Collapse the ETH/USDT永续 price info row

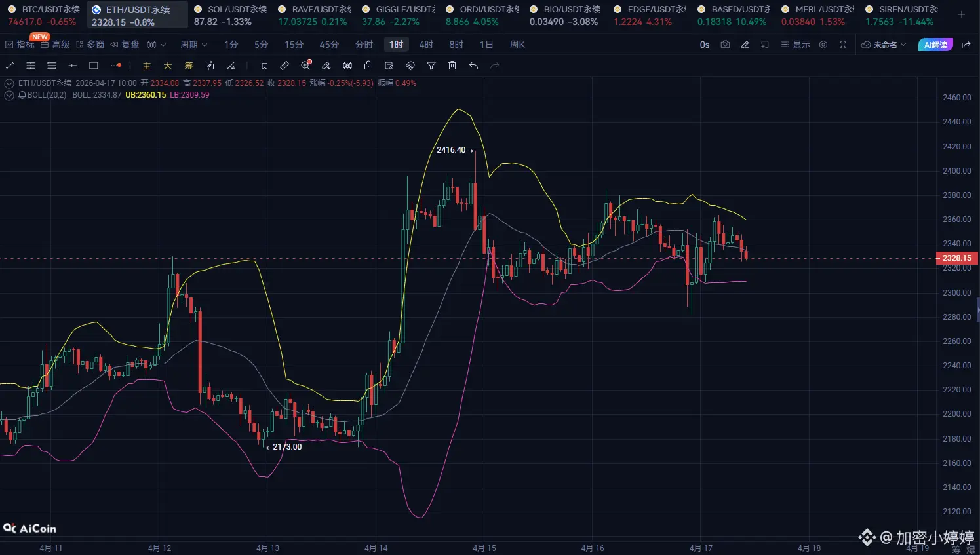[x=9, y=83]
